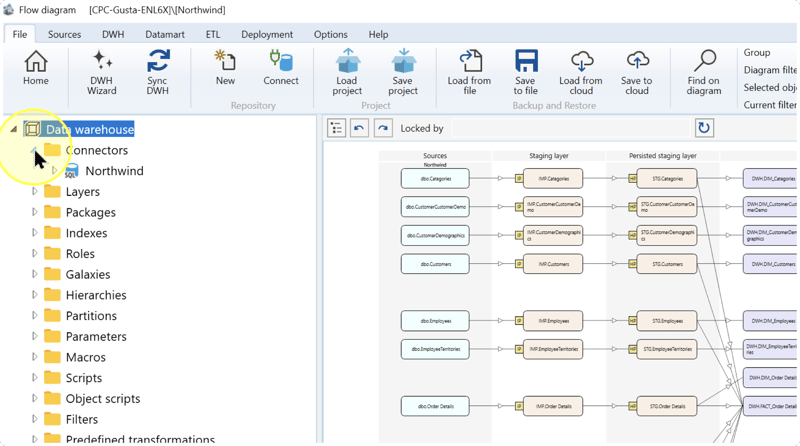Collapse the Data warehouse root node
The height and width of the screenshot is (446, 800).
tap(14, 130)
